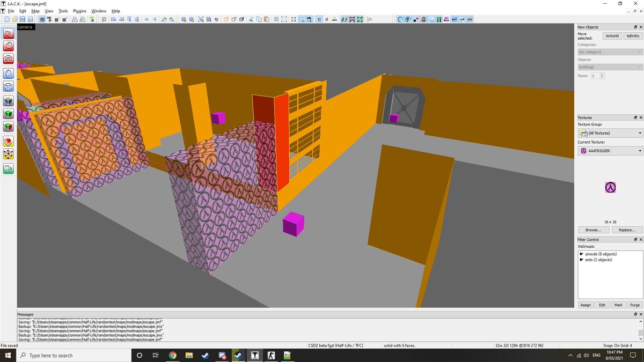
Task: Select the Selection arrow tool
Action: 9,34
